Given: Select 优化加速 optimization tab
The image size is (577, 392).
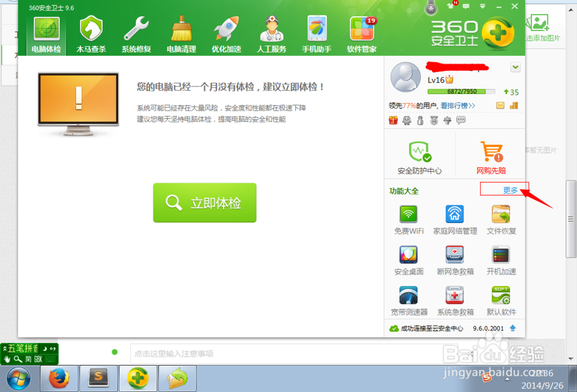Looking at the screenshot, I should 226,35.
